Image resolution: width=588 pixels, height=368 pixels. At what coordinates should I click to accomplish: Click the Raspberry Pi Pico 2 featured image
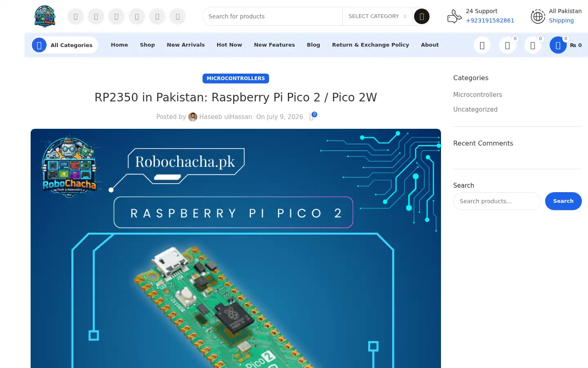pyautogui.click(x=236, y=249)
